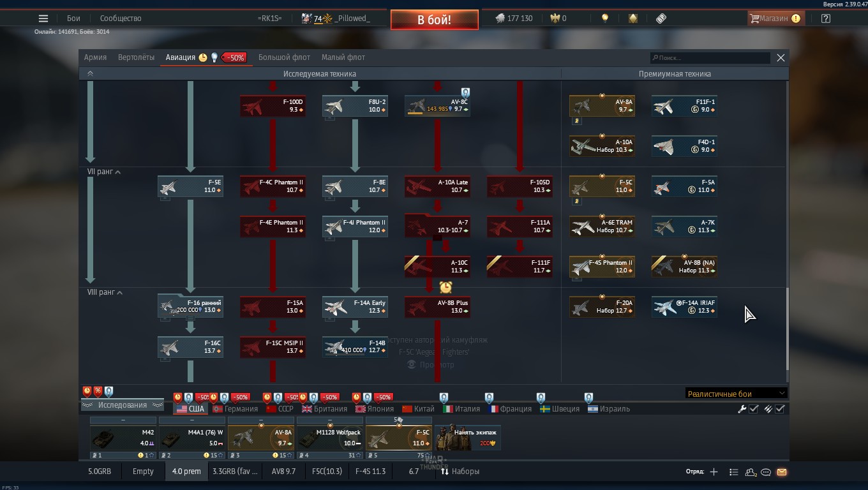Focus the Поиск search field
This screenshot has height=490, width=868.
(x=710, y=57)
